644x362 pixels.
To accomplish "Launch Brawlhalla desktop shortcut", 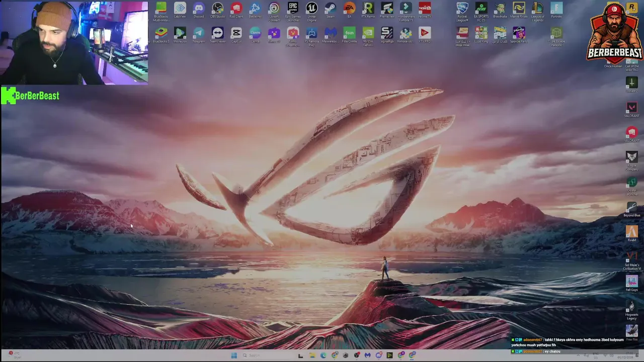I will (500, 10).
